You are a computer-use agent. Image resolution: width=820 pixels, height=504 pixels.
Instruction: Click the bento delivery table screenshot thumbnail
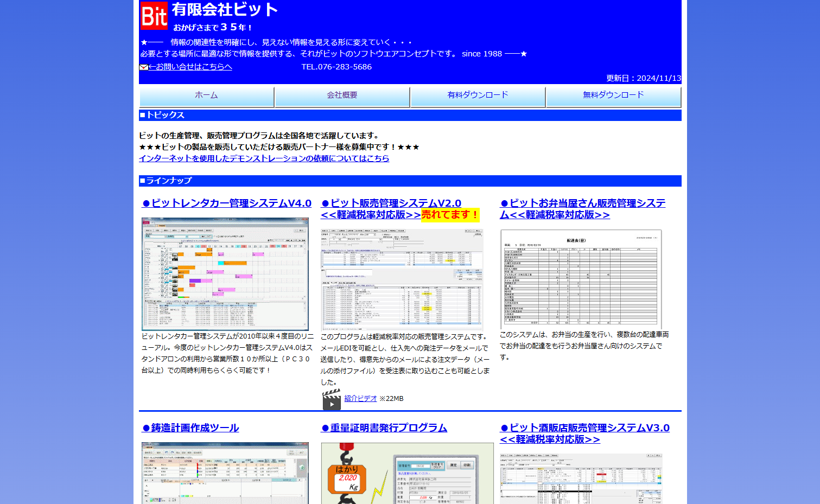(x=581, y=279)
